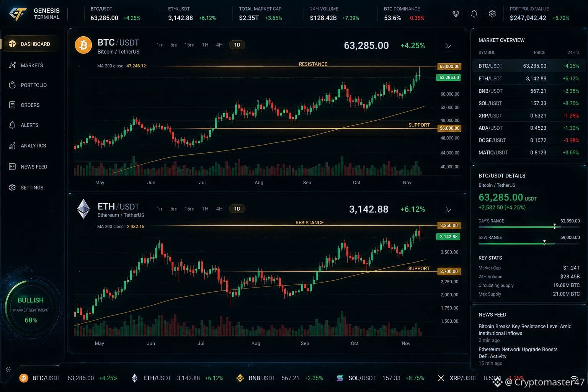Select 1m timeframe on BTC chart

click(160, 45)
